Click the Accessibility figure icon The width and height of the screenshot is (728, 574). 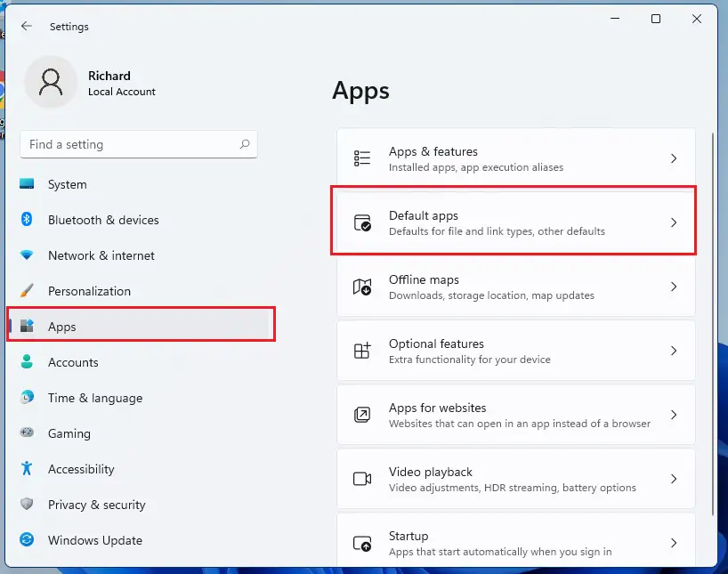[x=27, y=469]
